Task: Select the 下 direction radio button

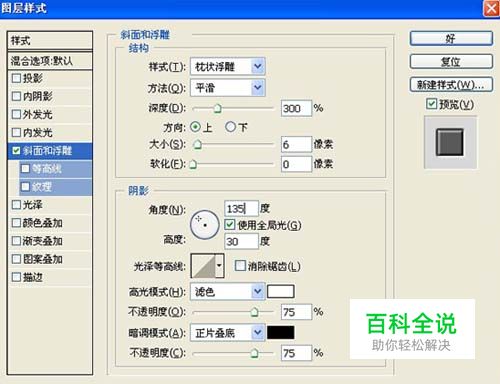Action: (230, 127)
